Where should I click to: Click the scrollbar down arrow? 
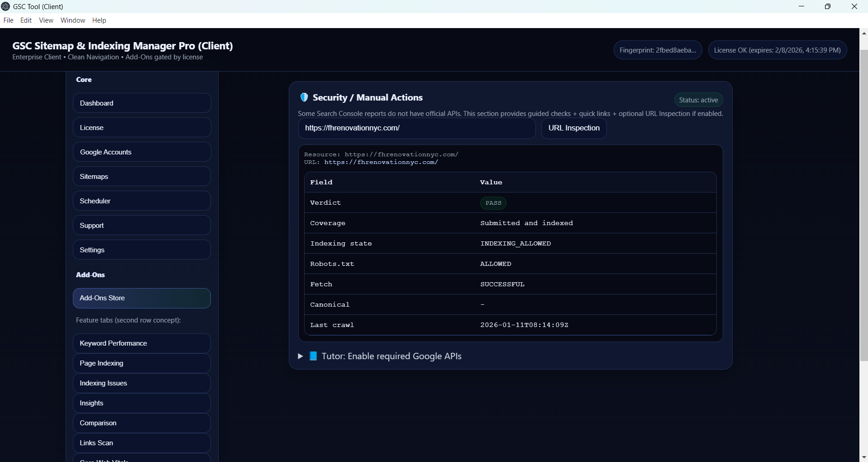863,457
